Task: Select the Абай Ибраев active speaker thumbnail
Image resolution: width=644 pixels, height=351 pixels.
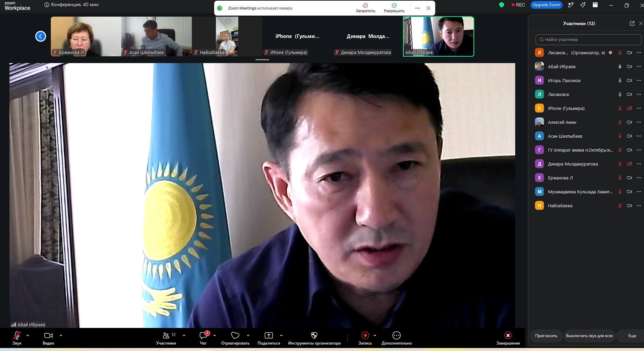Action: [x=439, y=36]
